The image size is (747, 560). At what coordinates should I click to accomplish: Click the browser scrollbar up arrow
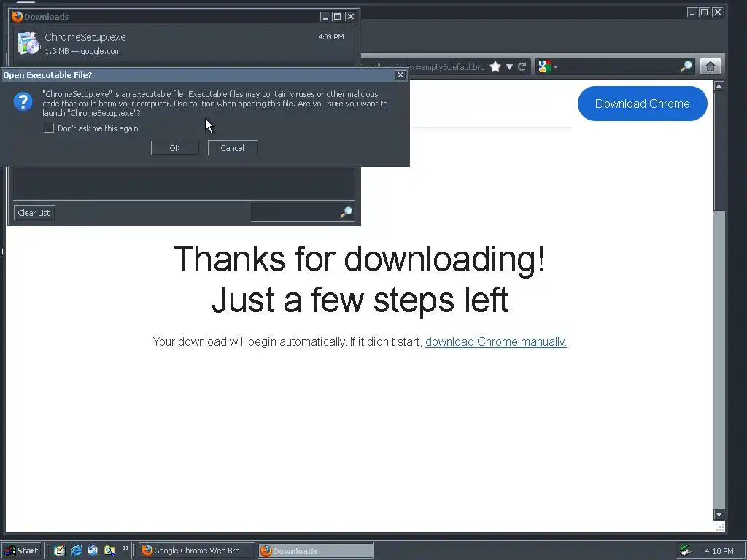point(719,86)
